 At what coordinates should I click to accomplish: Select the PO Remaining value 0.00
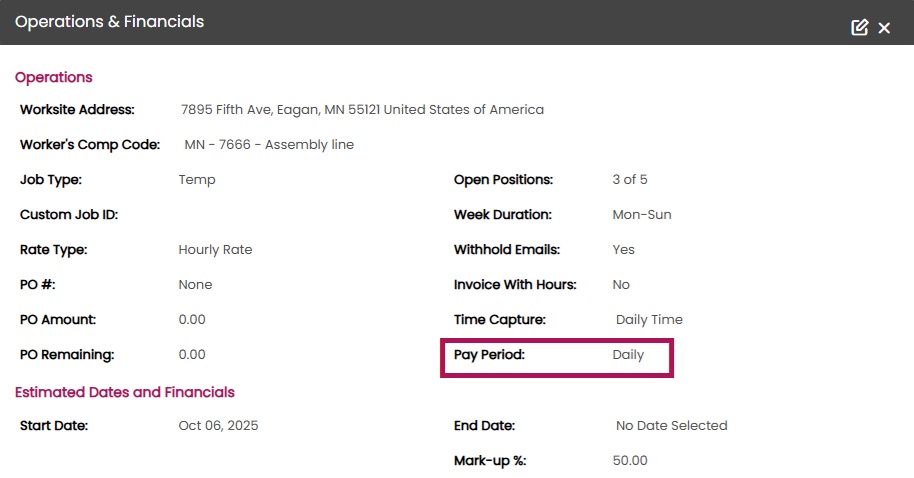[192, 354]
